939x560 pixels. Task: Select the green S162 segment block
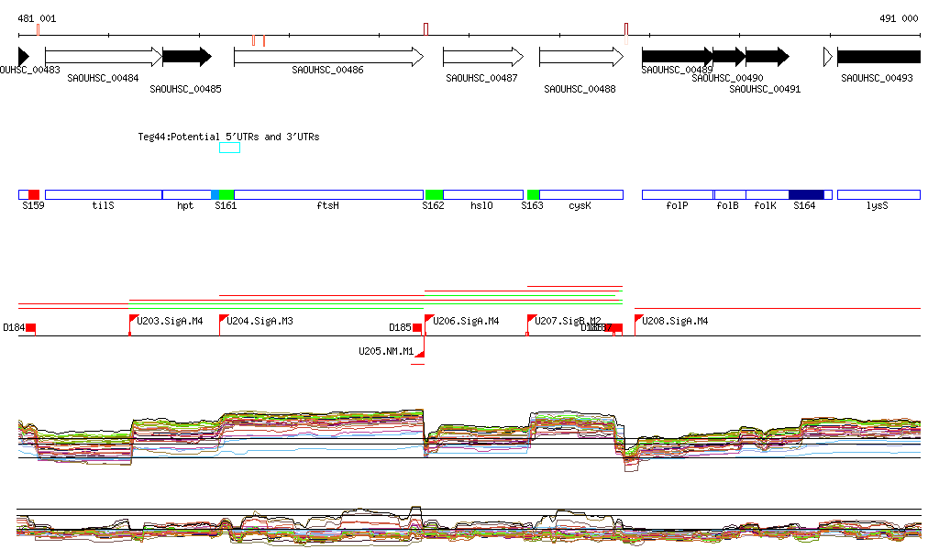(x=434, y=194)
